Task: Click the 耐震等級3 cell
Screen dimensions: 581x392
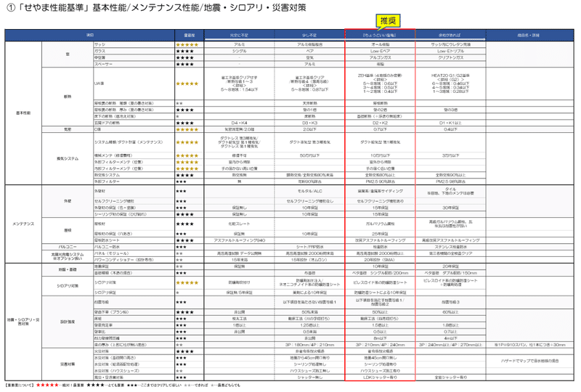Action: click(x=450, y=302)
